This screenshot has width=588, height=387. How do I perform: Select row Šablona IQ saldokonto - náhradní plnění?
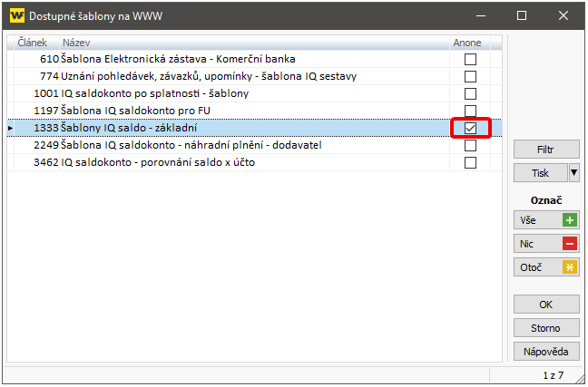254,145
